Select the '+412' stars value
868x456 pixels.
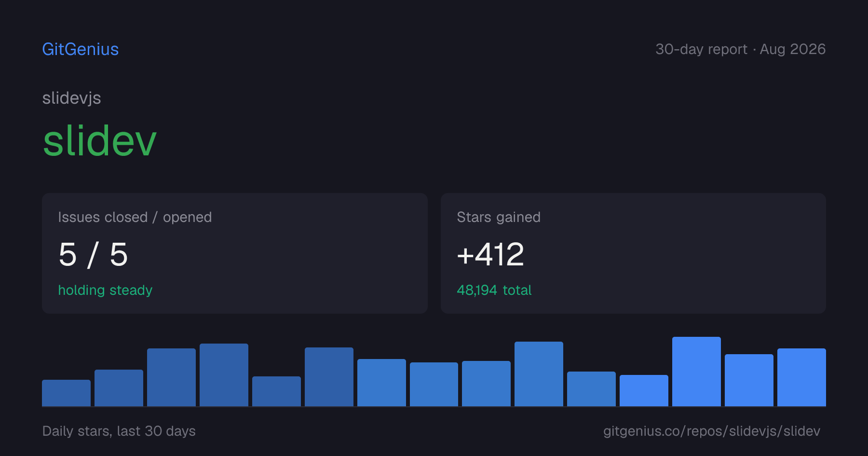click(x=490, y=254)
